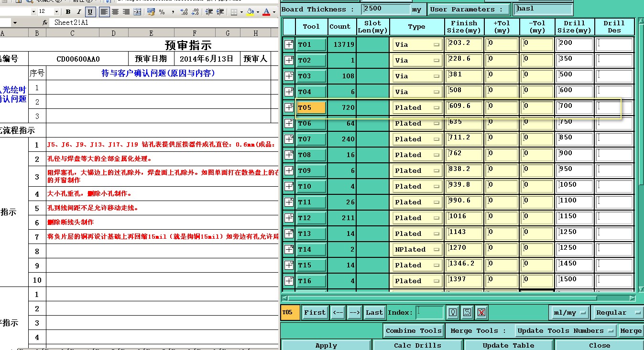
Task: Click the light bulb icon near Index
Action: (453, 313)
